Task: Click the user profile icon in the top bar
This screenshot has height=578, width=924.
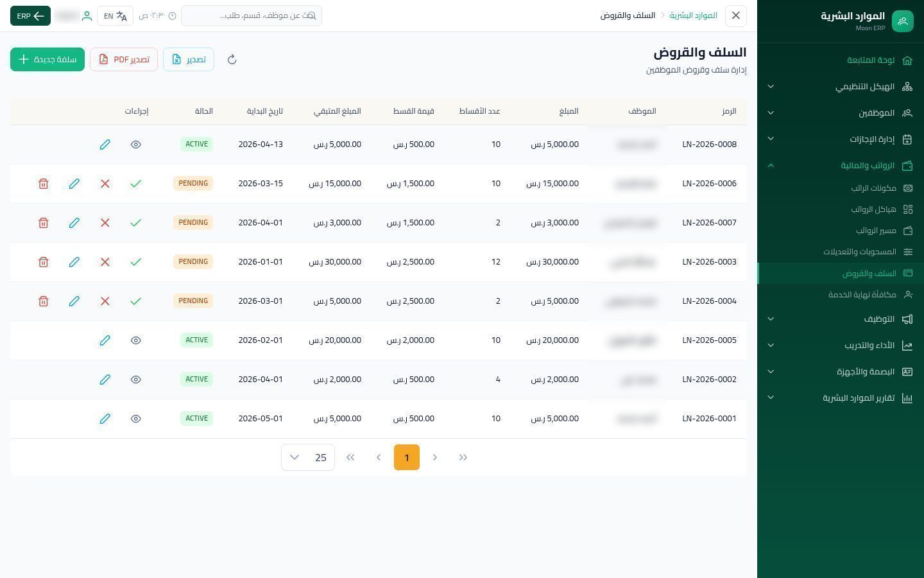Action: pyautogui.click(x=87, y=16)
